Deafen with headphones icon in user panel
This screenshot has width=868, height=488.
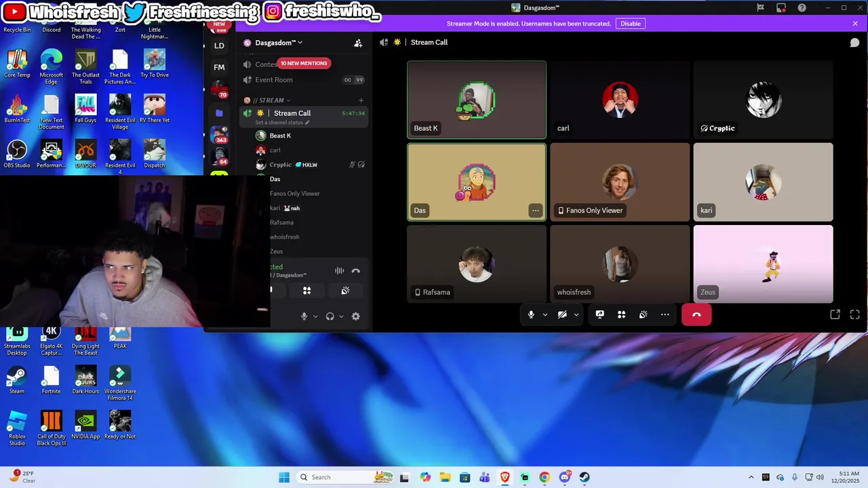pyautogui.click(x=330, y=317)
